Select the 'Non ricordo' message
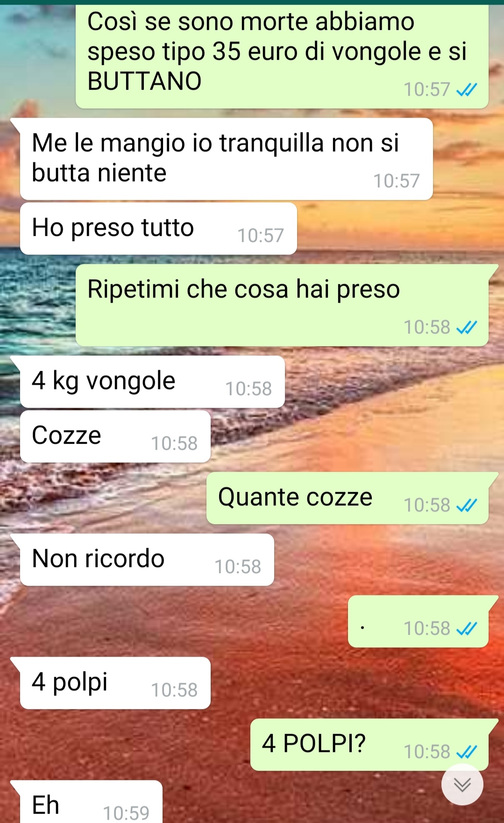504x823 pixels. tap(147, 560)
